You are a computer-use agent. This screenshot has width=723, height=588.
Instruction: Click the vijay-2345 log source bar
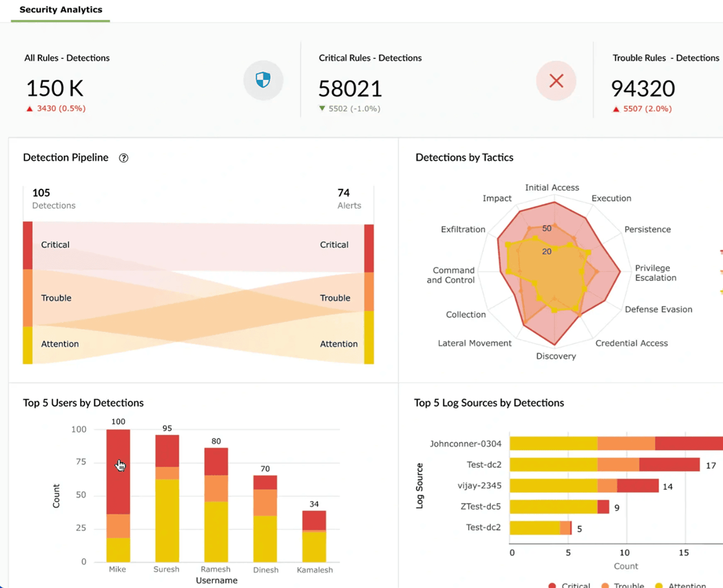(x=584, y=486)
